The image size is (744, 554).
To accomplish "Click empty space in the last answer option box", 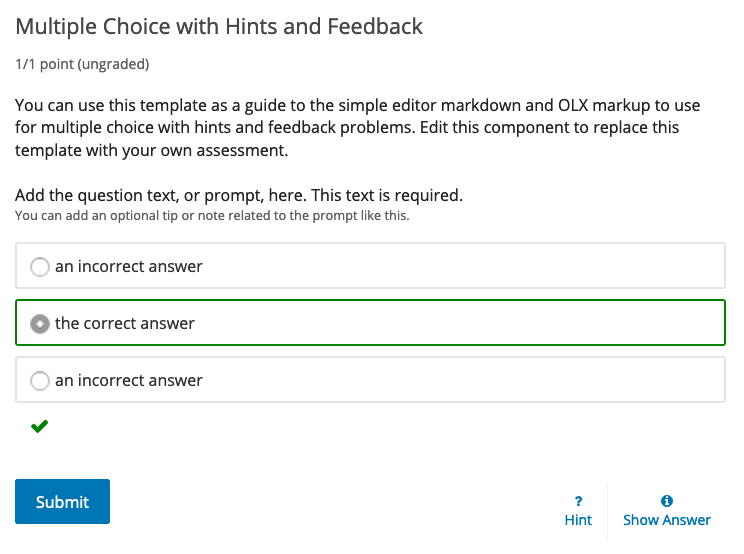I will pyautogui.click(x=480, y=381).
